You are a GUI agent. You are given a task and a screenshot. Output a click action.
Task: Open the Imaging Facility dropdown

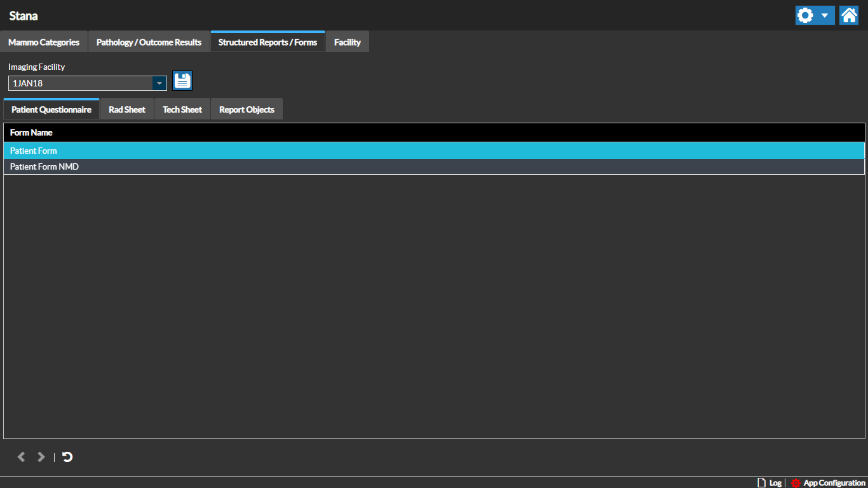pyautogui.click(x=159, y=83)
